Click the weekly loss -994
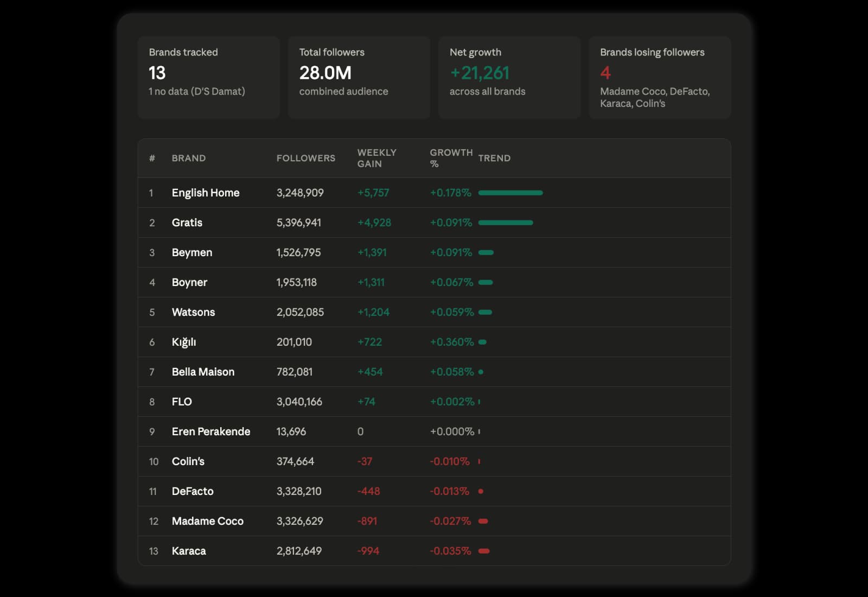 click(x=368, y=551)
